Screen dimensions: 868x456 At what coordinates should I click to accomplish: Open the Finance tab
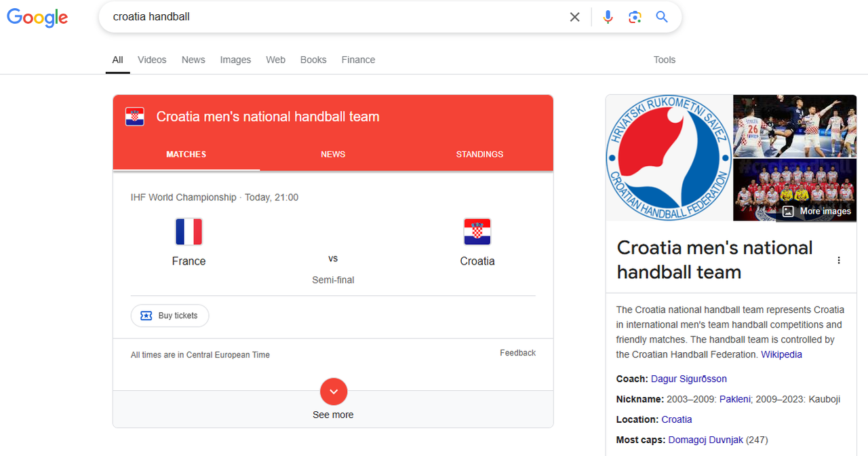[x=358, y=60]
